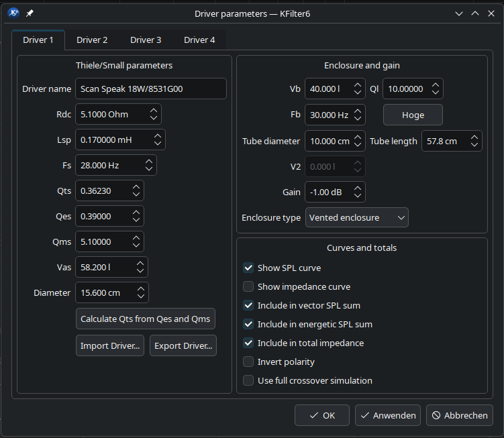Decrease Vas value with down arrow
Image resolution: width=504 pixels, height=438 pixels.
[x=140, y=270]
